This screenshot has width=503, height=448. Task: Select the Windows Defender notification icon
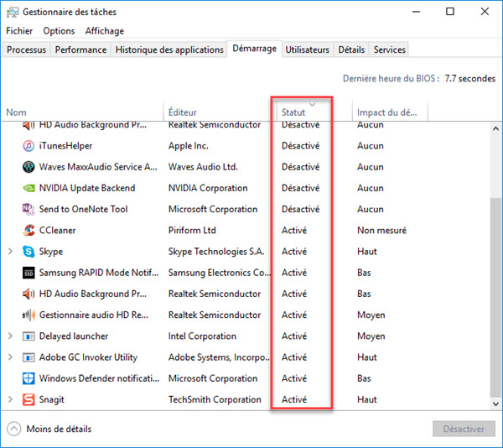tap(29, 379)
